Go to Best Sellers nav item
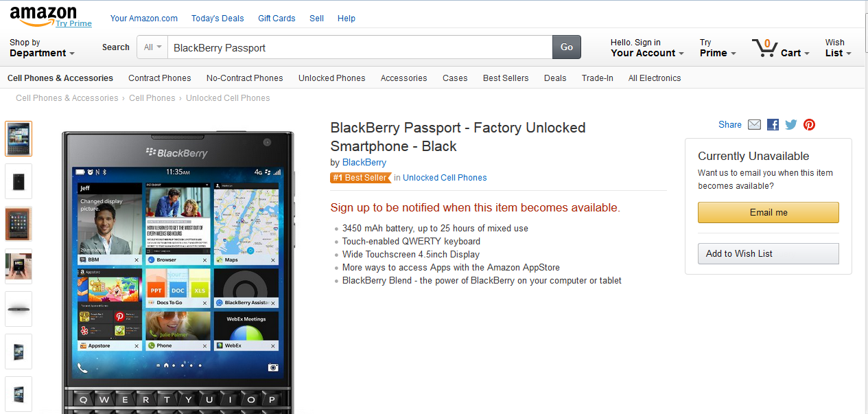The image size is (868, 414). [x=506, y=78]
